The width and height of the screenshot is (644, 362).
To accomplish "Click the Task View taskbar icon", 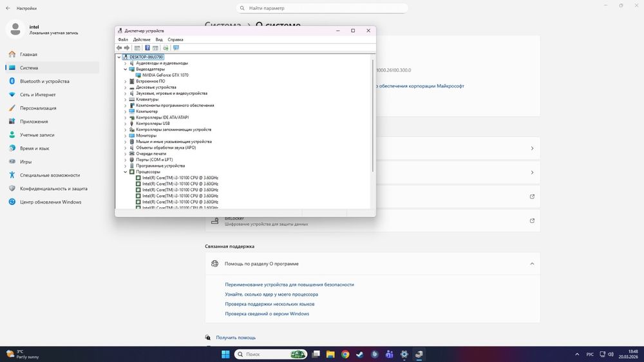I will (x=316, y=354).
